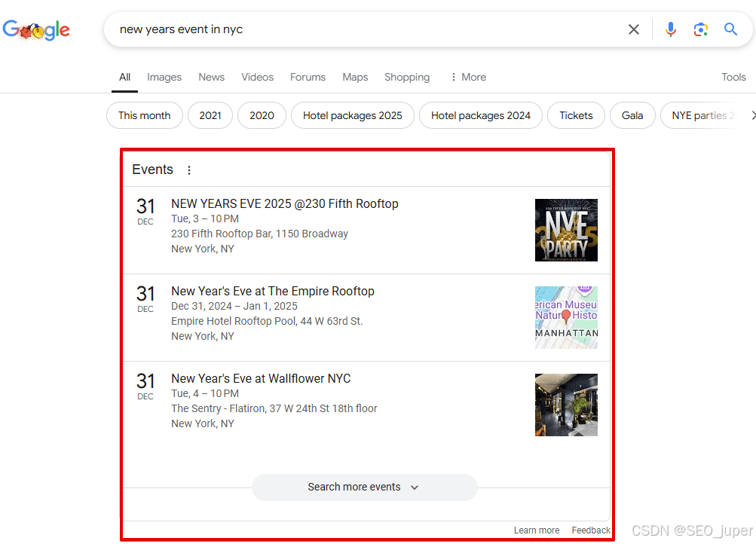The height and width of the screenshot is (544, 756).
Task: Click the search box text field
Action: (366, 29)
